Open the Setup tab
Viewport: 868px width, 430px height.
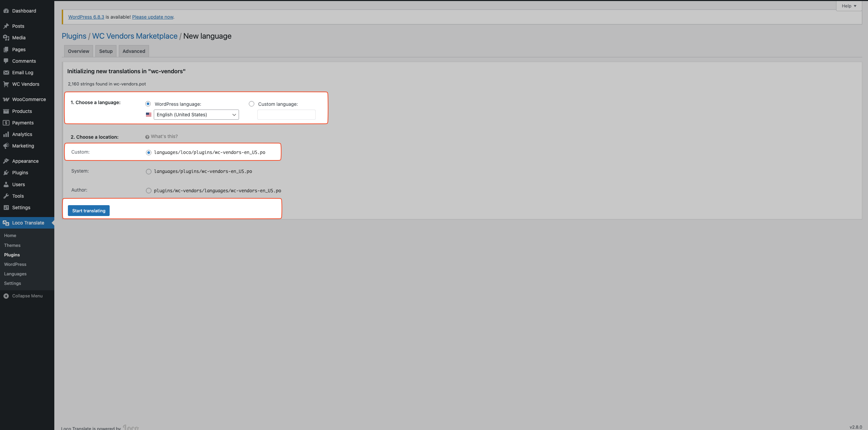106,51
